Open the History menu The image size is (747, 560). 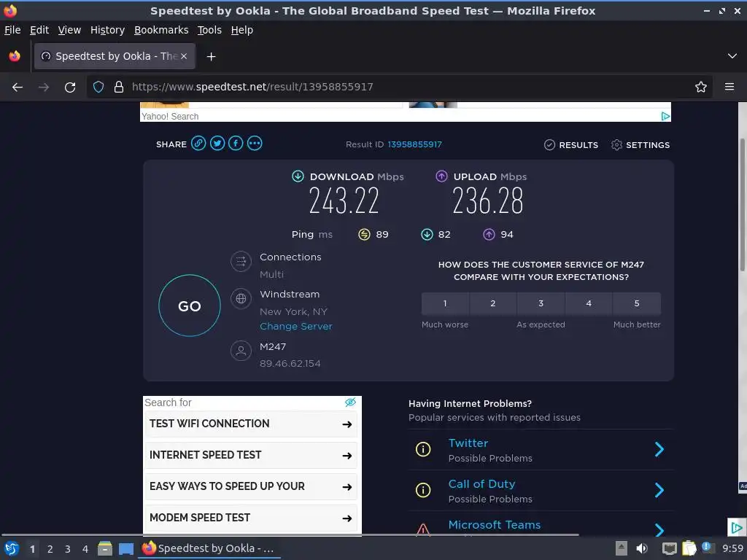coord(107,30)
